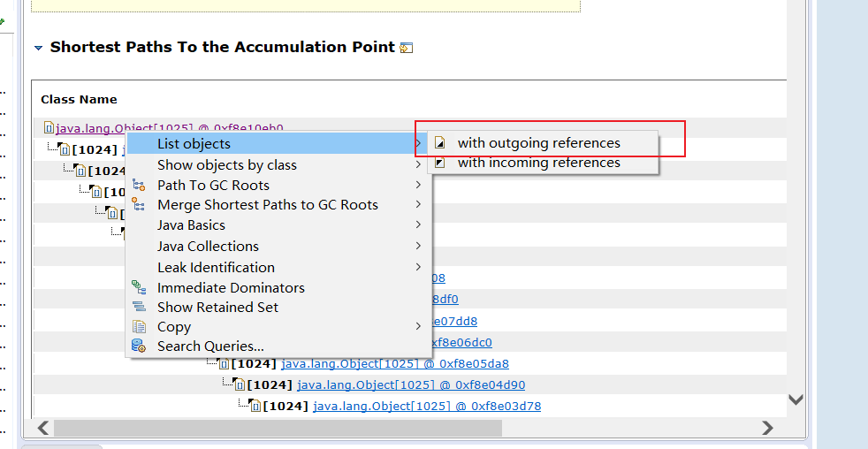Viewport: 868px width, 449px height.
Task: Click the vertical scrollbar down arrow
Action: [x=796, y=400]
